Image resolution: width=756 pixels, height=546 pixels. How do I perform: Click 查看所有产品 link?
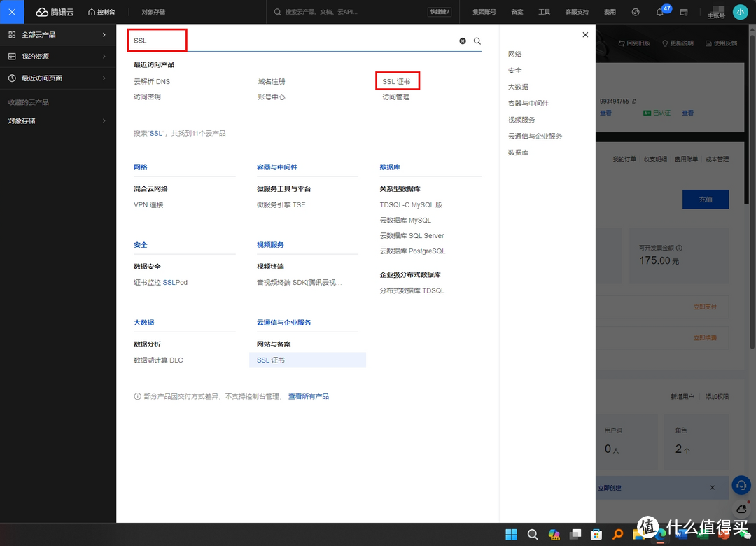(309, 396)
